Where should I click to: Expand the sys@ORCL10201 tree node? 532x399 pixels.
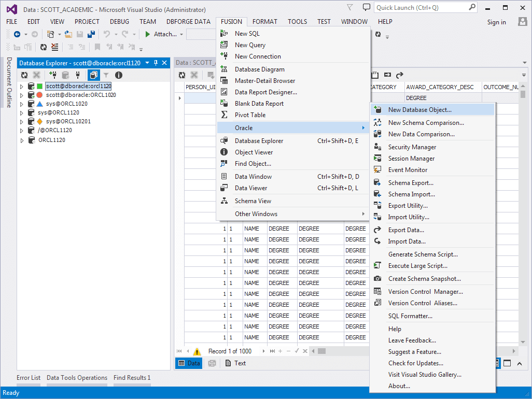click(x=22, y=122)
